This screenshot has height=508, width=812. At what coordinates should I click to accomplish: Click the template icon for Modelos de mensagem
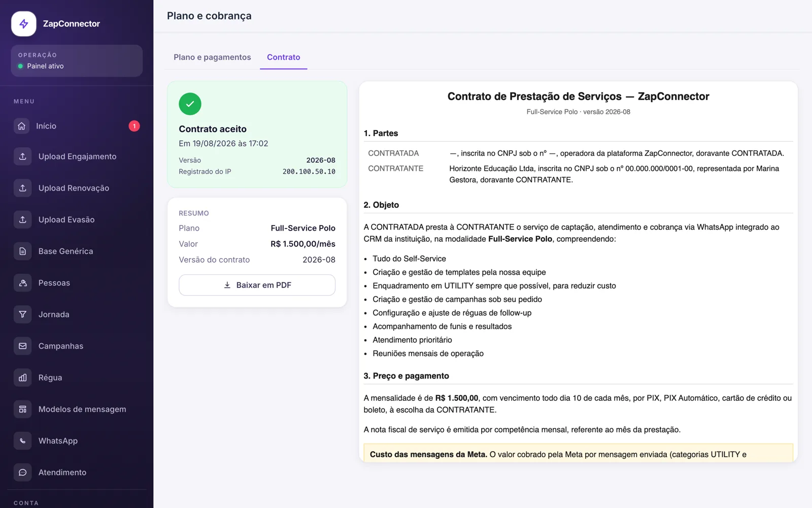[23, 409]
